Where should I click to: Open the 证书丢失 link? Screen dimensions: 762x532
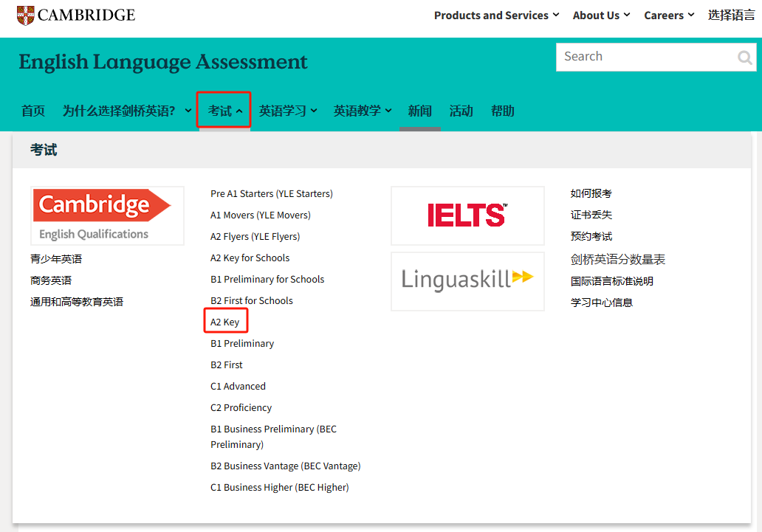[x=591, y=215]
